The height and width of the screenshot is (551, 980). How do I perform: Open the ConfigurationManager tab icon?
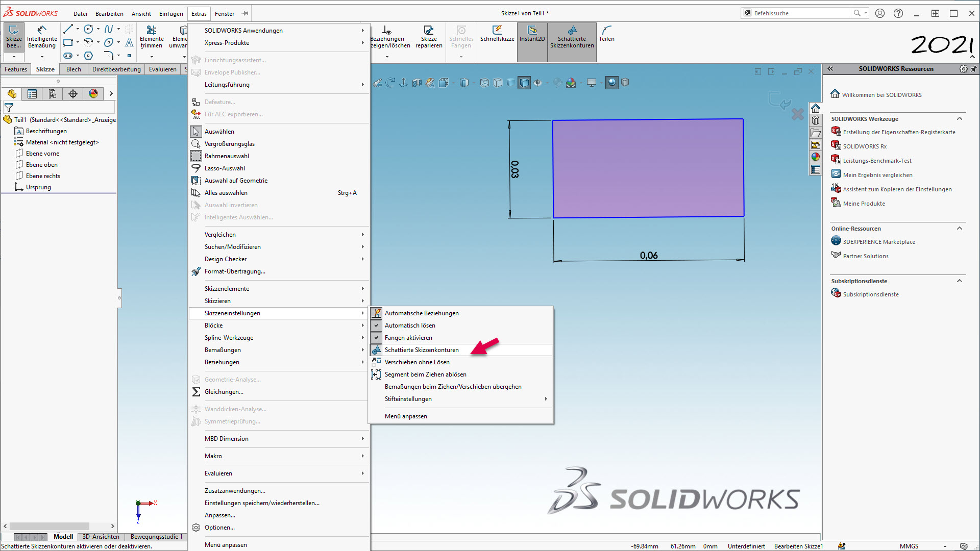click(x=53, y=93)
